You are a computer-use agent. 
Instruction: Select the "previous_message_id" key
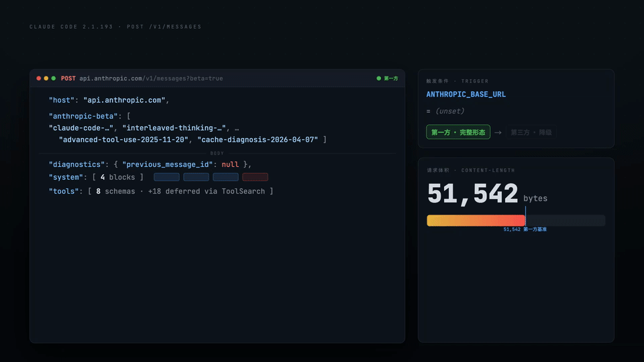(167, 165)
